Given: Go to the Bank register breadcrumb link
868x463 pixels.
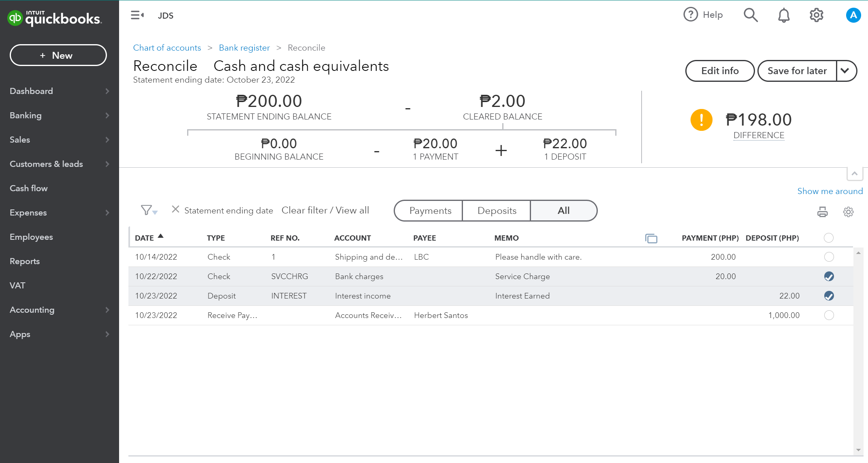Looking at the screenshot, I should [244, 48].
